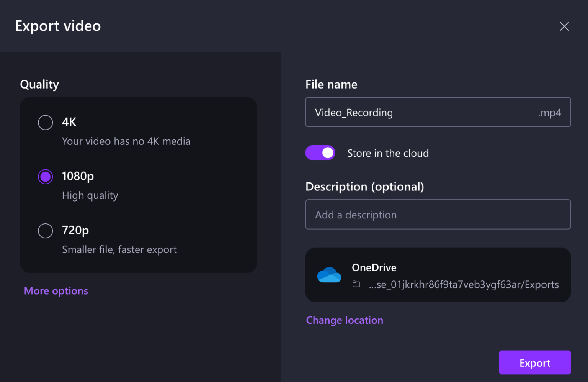Expand More options under Quality
588x382 pixels.
[x=56, y=291]
